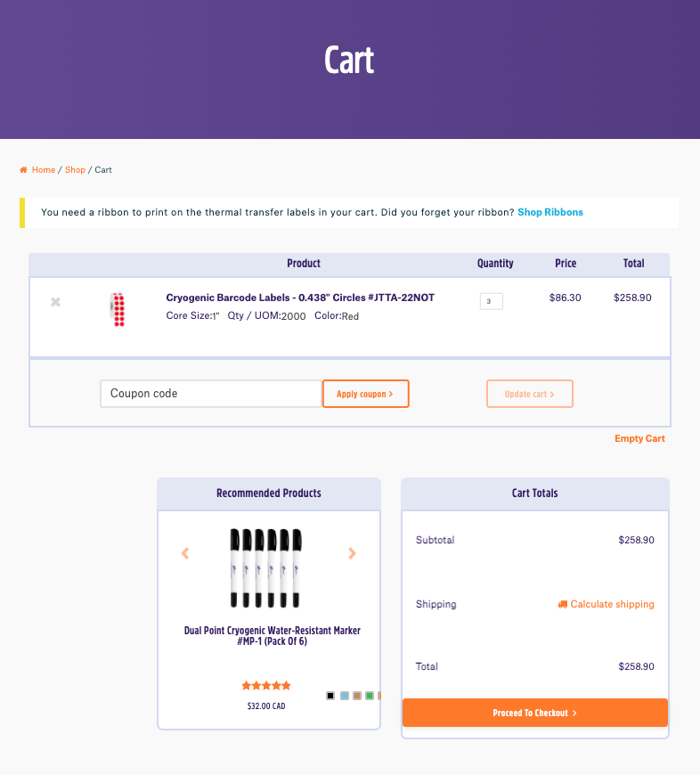The height and width of the screenshot is (775, 700).
Task: Show next recommended product arrow
Action: (x=352, y=553)
